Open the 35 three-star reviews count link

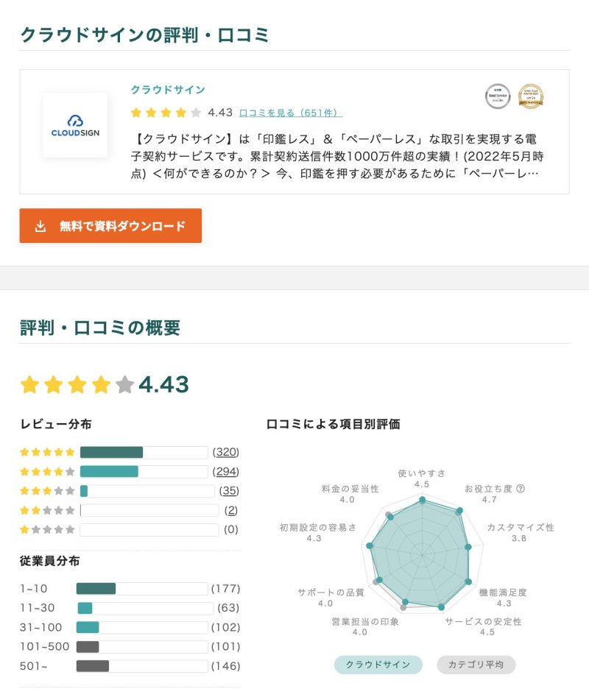tap(229, 491)
